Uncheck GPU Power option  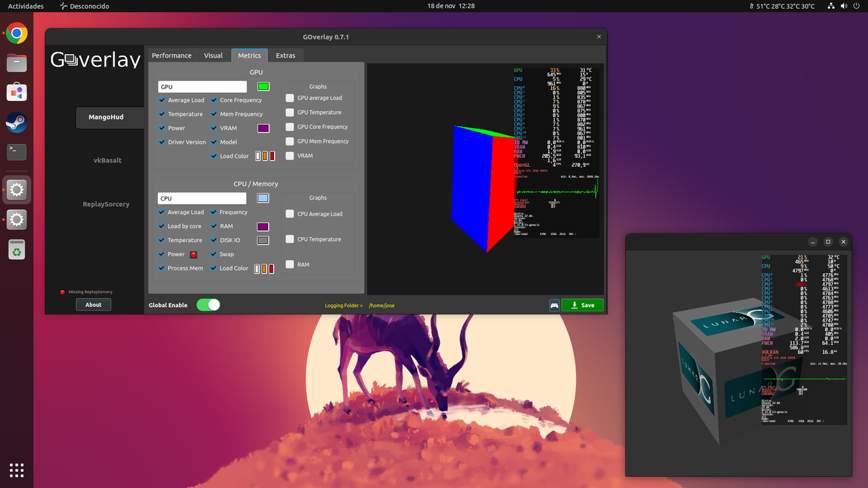click(x=162, y=128)
